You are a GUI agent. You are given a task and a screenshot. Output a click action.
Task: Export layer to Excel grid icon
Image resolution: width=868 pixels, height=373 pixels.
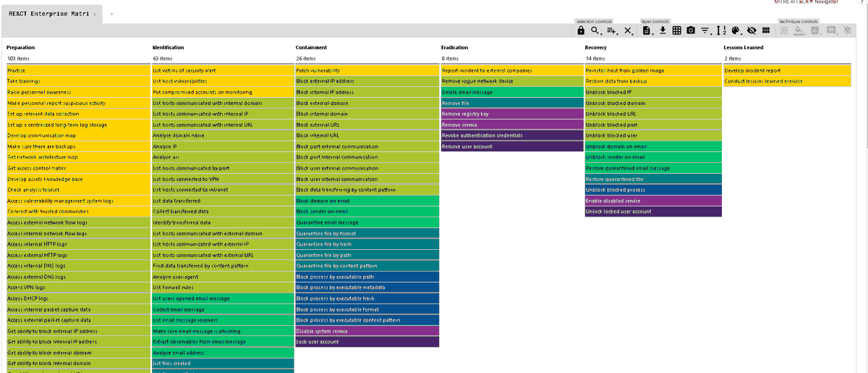676,30
